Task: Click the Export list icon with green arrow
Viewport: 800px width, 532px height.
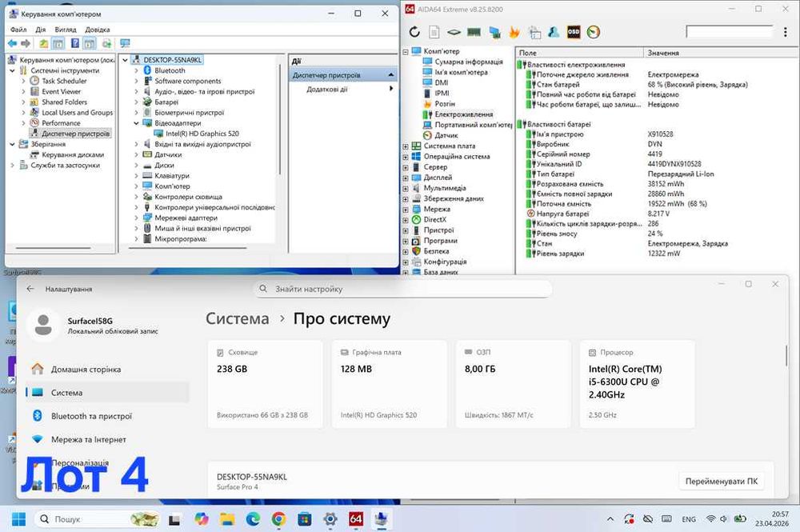Action: click(x=106, y=43)
